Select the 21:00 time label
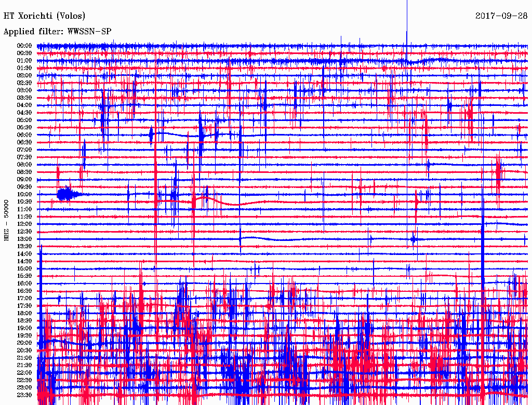532x405 pixels. point(24,358)
